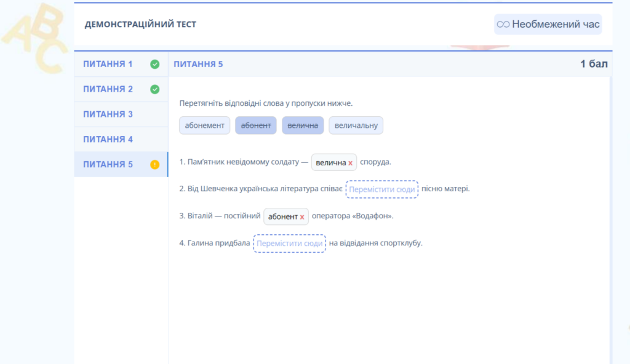Click the crossed-out 'велична' word chip
630x364 pixels.
(x=303, y=125)
